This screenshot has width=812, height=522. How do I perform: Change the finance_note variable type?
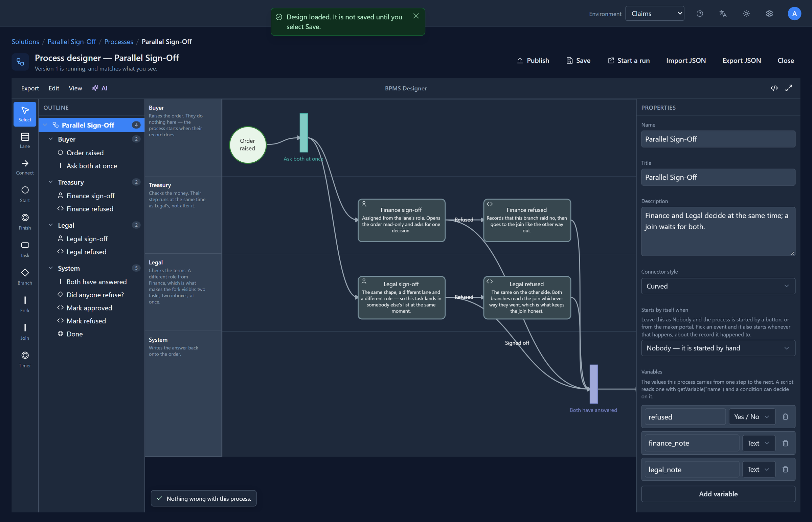point(759,443)
